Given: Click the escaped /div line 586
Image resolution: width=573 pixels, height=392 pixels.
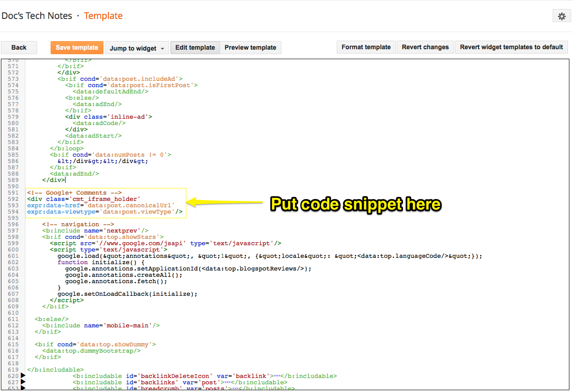Looking at the screenshot, I should pos(103,161).
